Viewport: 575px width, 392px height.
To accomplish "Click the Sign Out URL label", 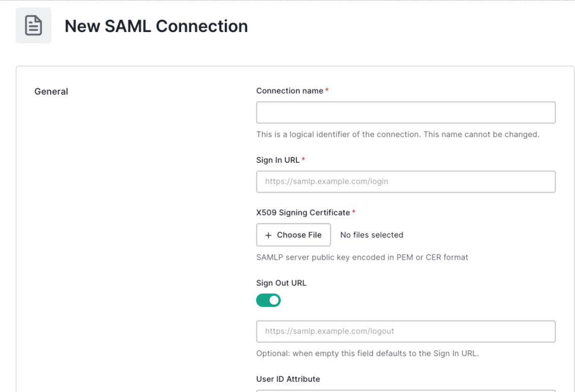I will pyautogui.click(x=281, y=283).
